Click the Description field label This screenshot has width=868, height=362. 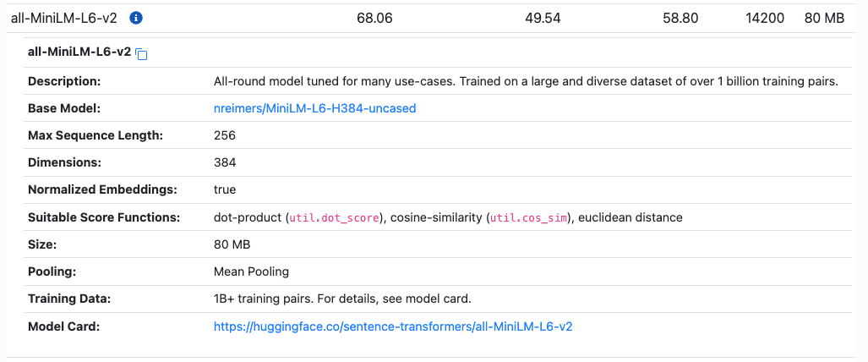tap(64, 81)
